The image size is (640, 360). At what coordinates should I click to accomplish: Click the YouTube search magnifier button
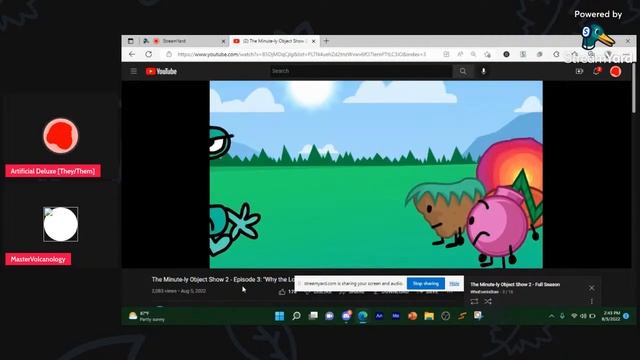tap(462, 71)
